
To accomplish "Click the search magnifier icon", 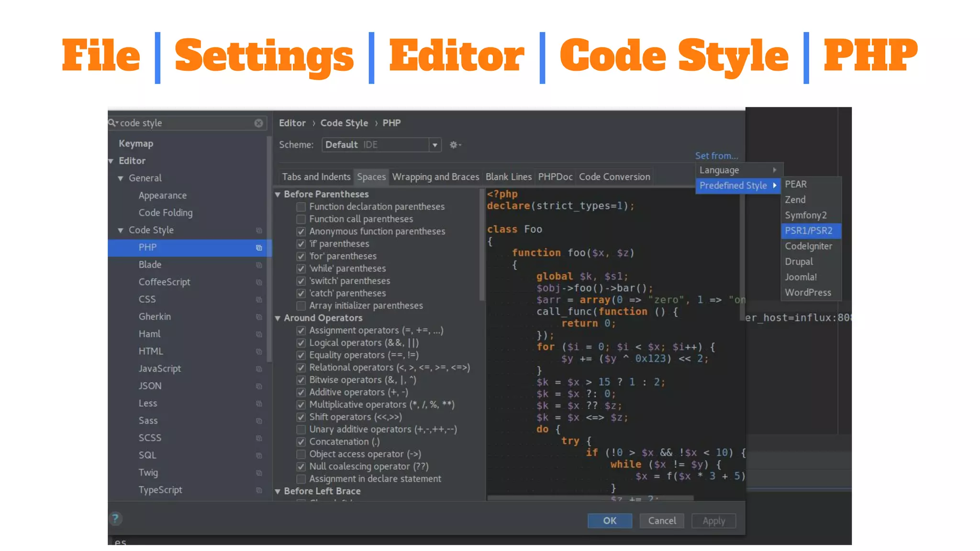I will [x=112, y=123].
